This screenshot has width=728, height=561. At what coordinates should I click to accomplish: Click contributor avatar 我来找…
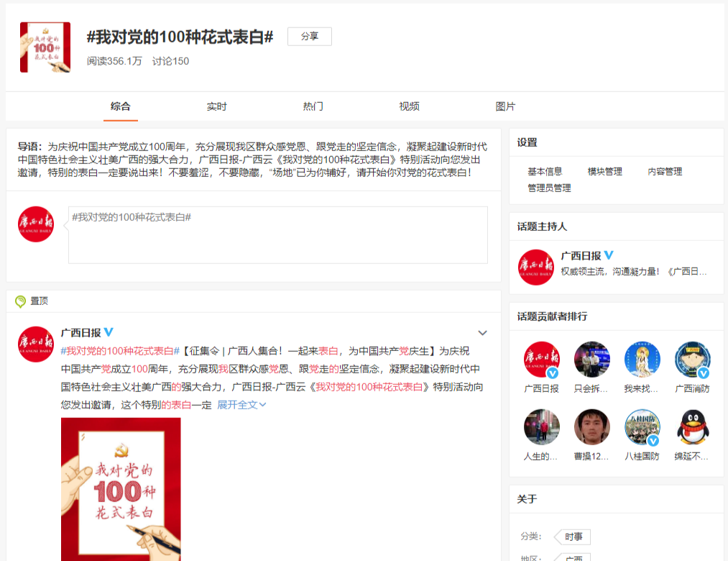click(642, 360)
